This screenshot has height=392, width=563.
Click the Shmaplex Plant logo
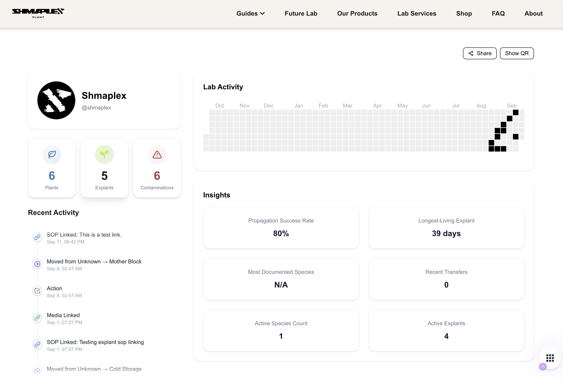point(38,13)
